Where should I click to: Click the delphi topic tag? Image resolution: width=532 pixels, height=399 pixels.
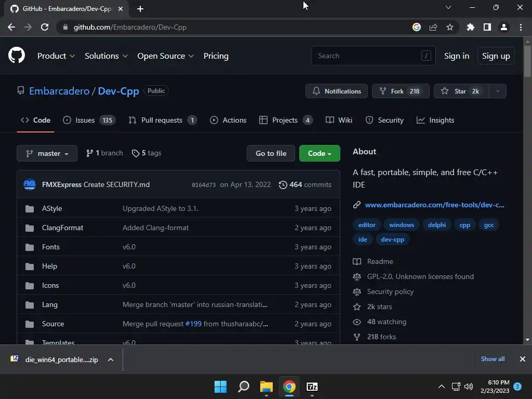[x=436, y=225]
